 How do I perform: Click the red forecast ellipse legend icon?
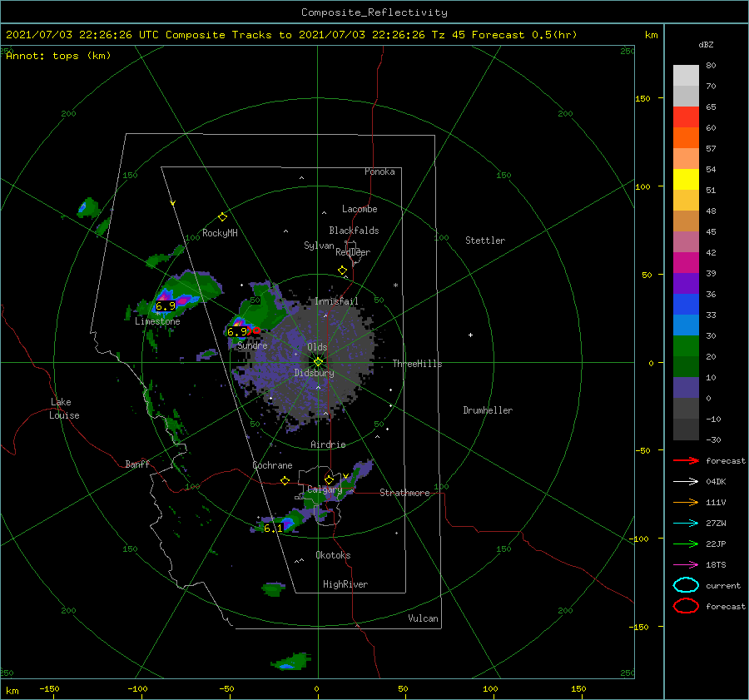tap(686, 606)
